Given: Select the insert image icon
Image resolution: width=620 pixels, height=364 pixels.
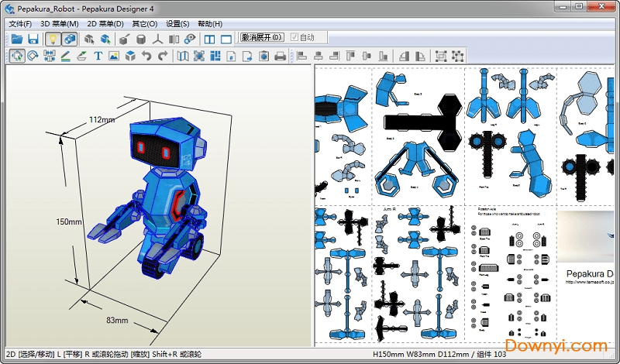Looking at the screenshot, I should [x=114, y=56].
